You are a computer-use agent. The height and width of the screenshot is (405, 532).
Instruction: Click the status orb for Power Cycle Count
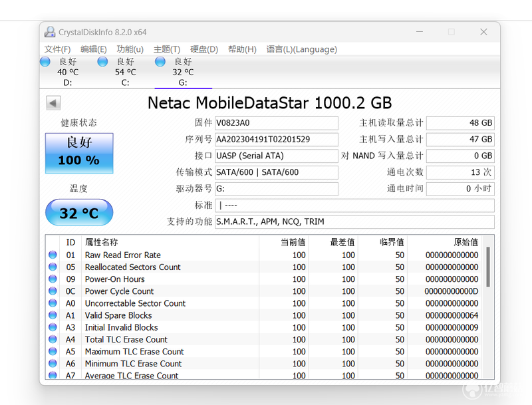(x=53, y=291)
